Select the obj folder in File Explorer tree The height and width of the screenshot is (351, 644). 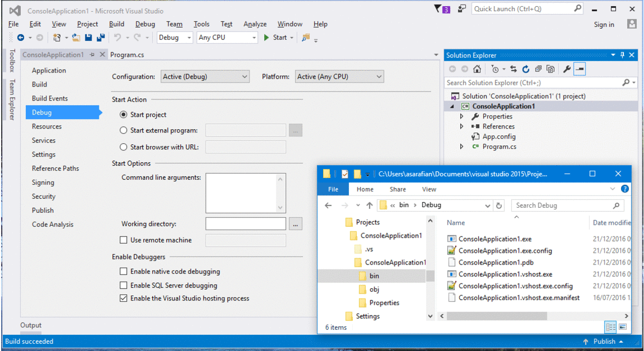374,289
